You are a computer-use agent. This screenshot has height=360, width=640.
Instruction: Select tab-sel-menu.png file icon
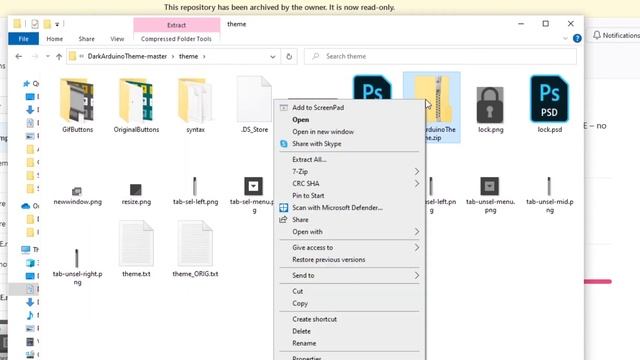pos(253,186)
